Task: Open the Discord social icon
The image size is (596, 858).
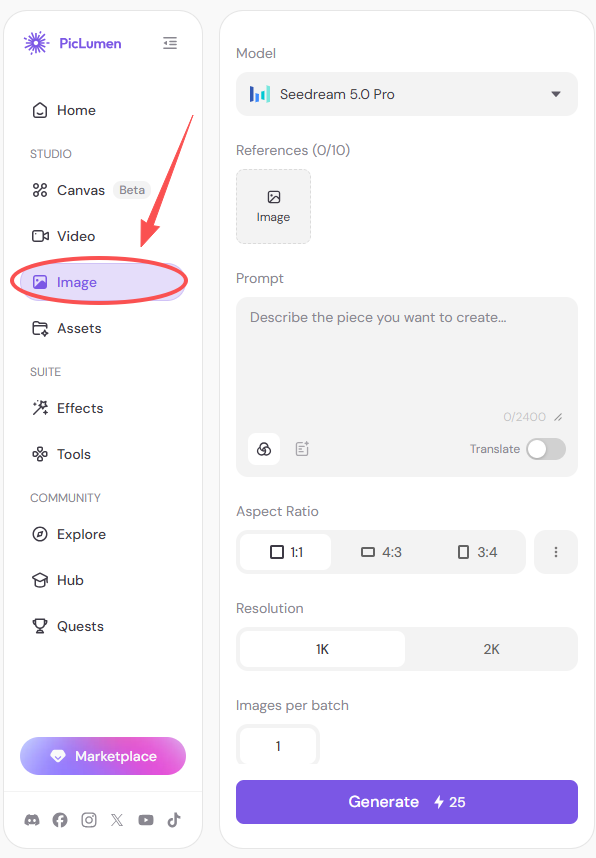Action: click(x=32, y=820)
